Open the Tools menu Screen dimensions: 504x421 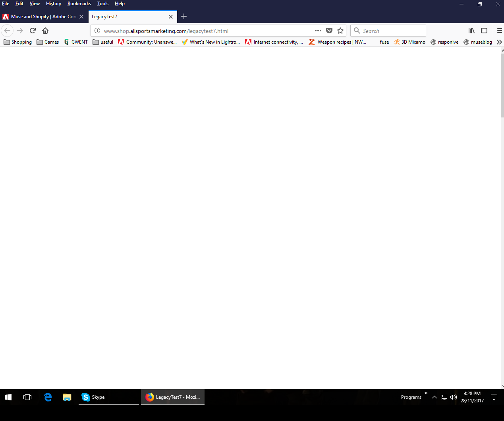[103, 4]
